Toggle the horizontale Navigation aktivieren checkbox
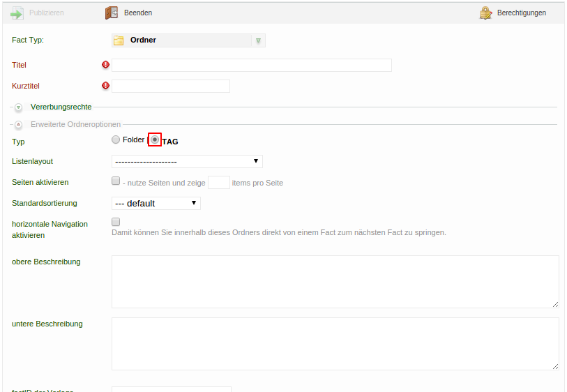This screenshot has height=392, width=567. (x=116, y=222)
